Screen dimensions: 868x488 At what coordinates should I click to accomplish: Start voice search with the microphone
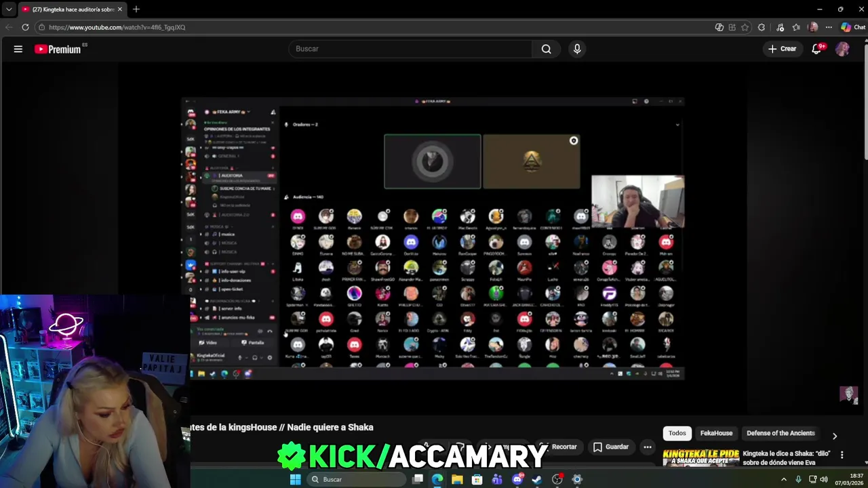pos(577,49)
